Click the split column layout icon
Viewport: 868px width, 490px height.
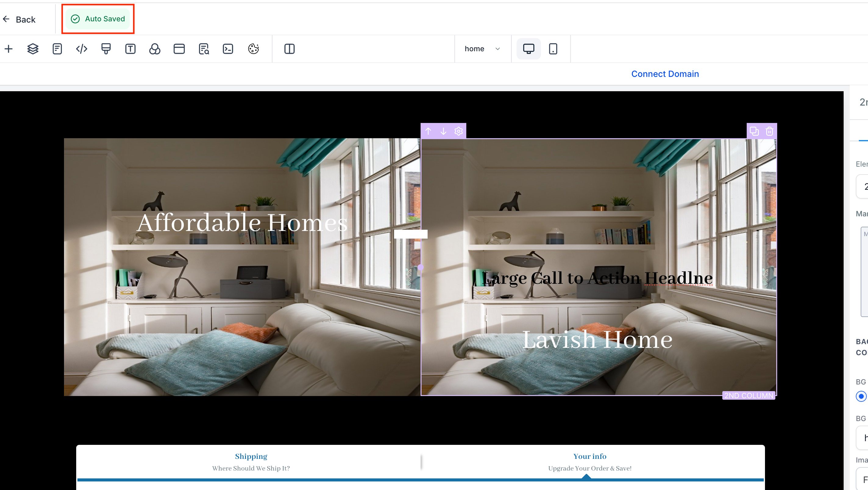coord(290,49)
